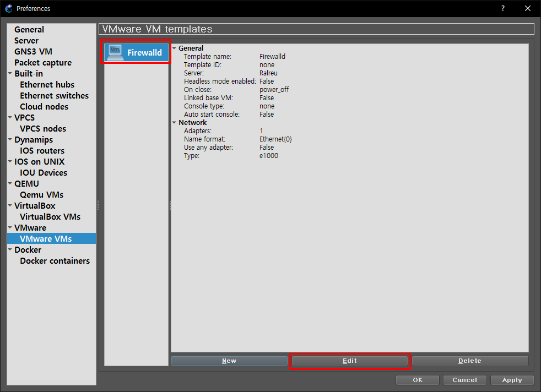Image resolution: width=541 pixels, height=392 pixels.
Task: Collapse the Dynamips tree section
Action: [10, 140]
